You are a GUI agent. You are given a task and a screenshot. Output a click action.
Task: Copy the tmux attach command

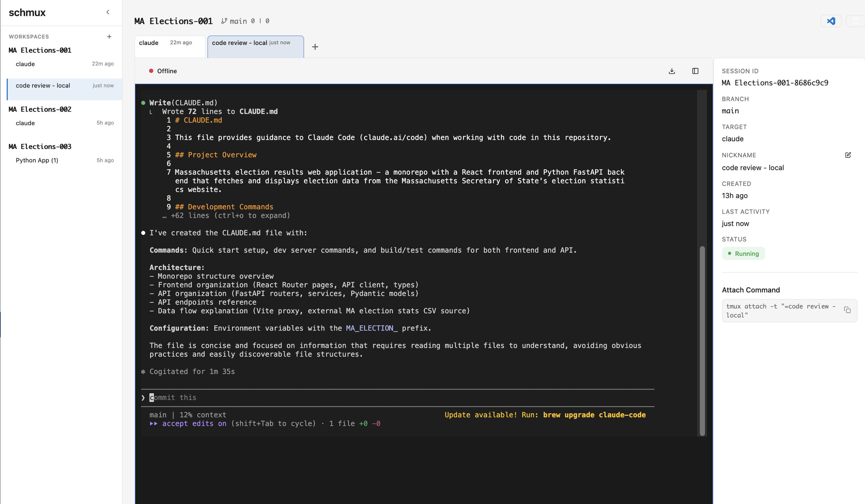[x=847, y=310]
